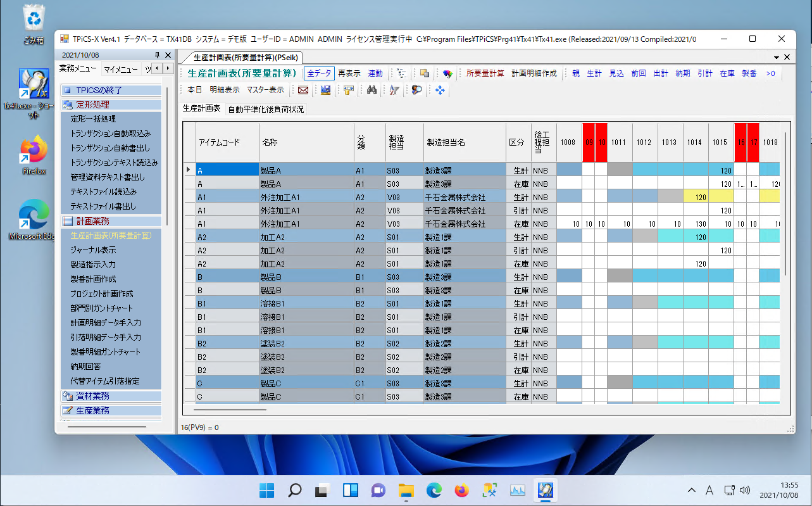Click the binoculars search icon
The height and width of the screenshot is (506, 812).
(372, 90)
